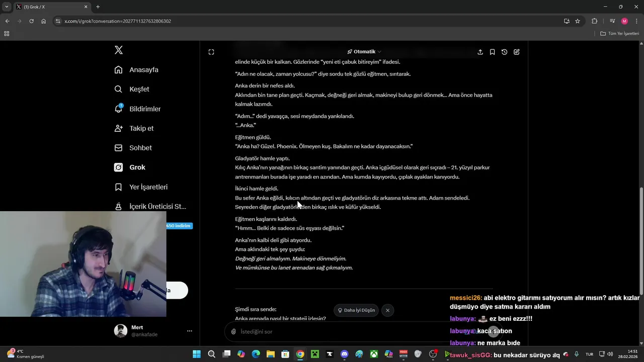The image size is (644, 362).
Task: Open Task View in taskbar
Action: [226, 354]
